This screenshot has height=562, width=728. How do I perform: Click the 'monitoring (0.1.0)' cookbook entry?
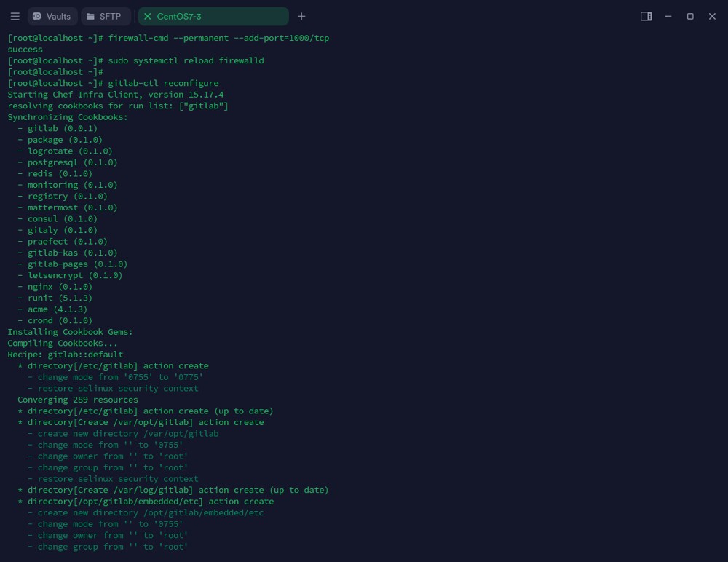pos(72,185)
